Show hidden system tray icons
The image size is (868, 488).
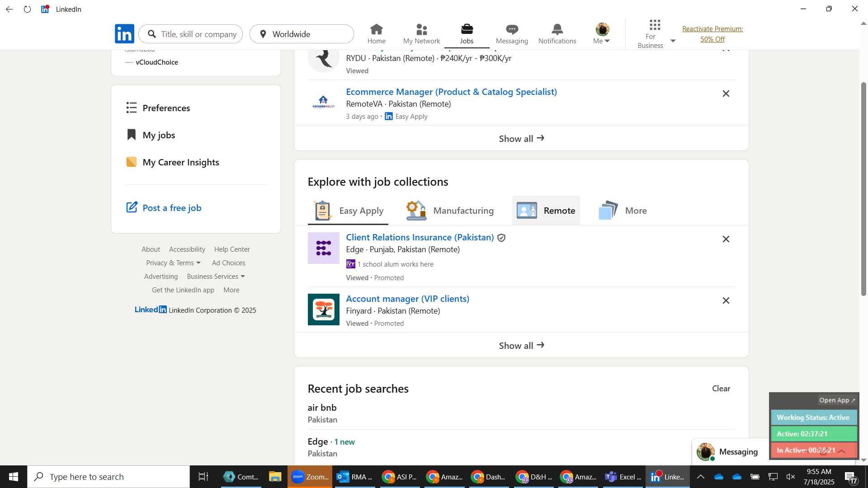point(700,477)
